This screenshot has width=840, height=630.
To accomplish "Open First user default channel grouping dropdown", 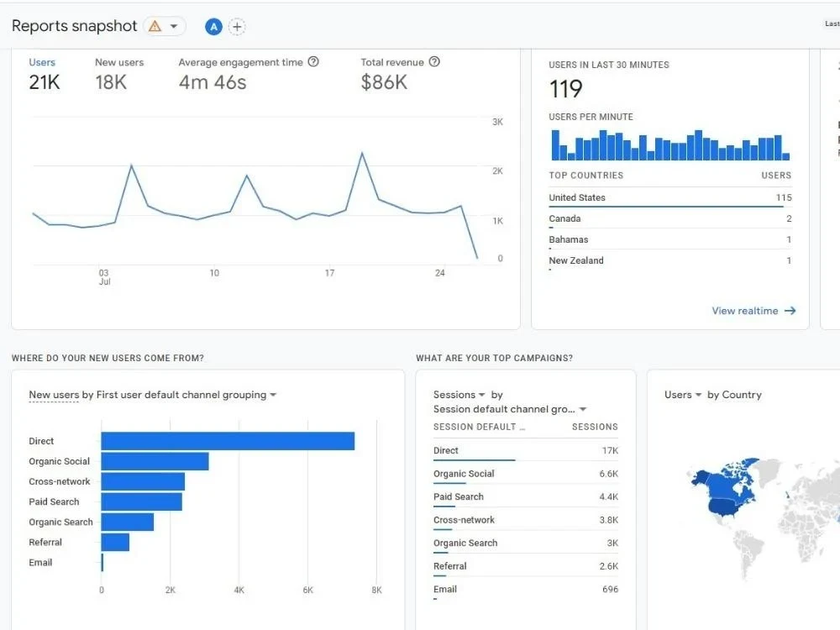I will tap(271, 394).
